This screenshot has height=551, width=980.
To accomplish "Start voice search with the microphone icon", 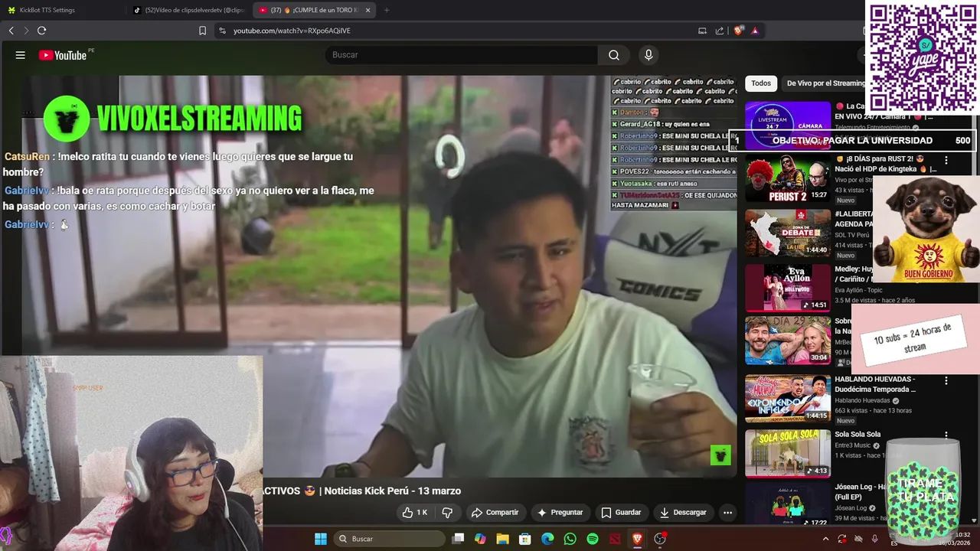I will pos(648,55).
